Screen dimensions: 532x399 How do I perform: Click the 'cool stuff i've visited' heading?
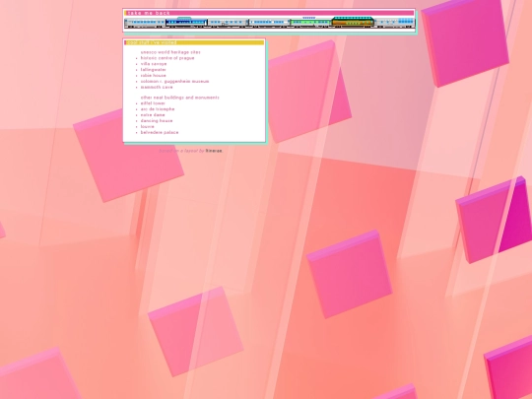pyautogui.click(x=194, y=42)
